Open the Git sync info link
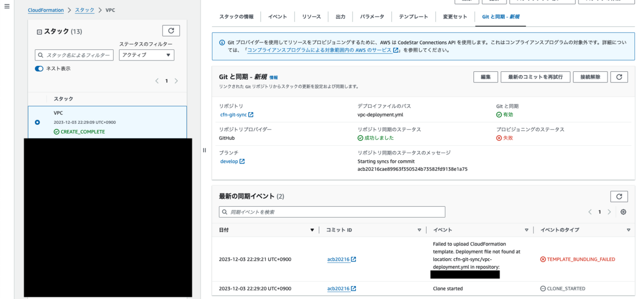Image resolution: width=644 pixels, height=299 pixels. (274, 78)
